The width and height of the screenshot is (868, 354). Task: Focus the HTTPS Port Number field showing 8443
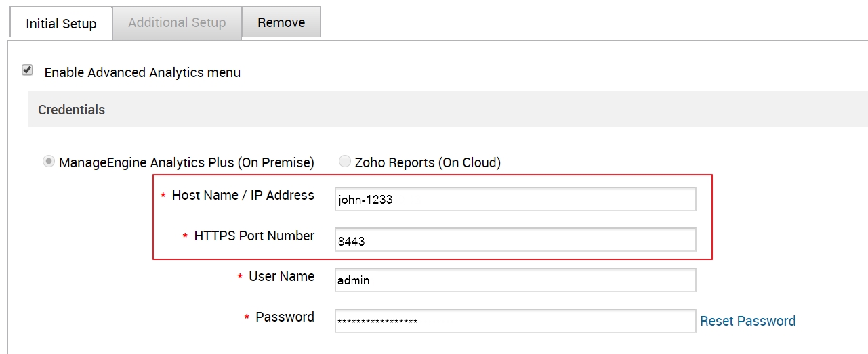point(515,240)
